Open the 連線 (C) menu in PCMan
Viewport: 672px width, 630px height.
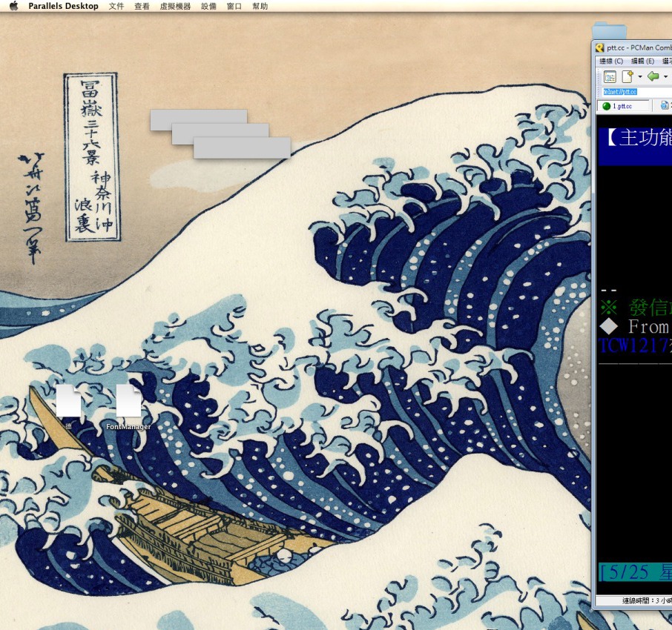(x=611, y=61)
